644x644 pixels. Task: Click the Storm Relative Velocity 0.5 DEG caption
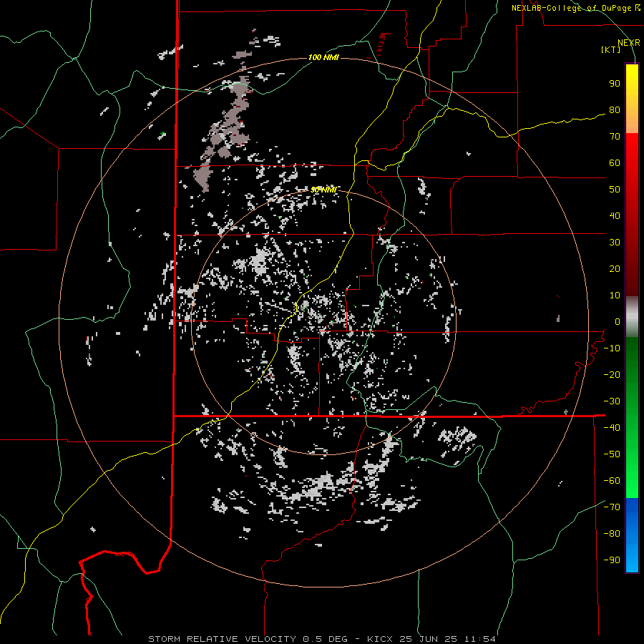click(x=248, y=639)
